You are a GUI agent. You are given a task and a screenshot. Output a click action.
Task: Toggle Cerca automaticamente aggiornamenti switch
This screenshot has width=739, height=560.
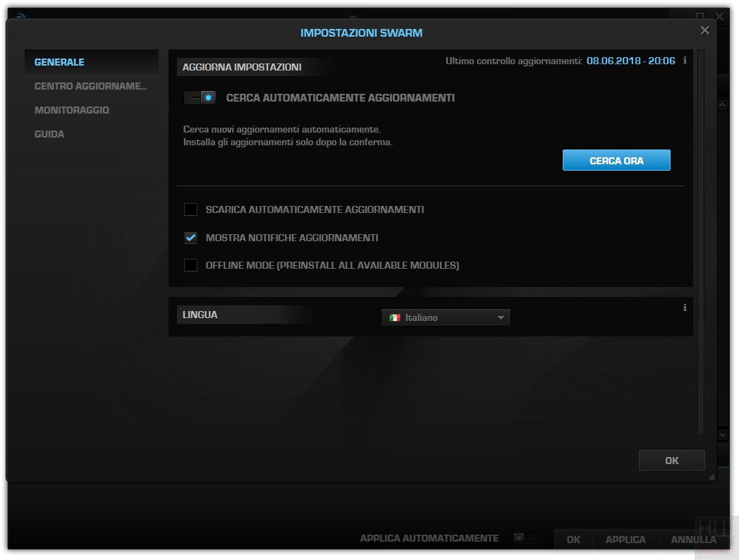200,98
